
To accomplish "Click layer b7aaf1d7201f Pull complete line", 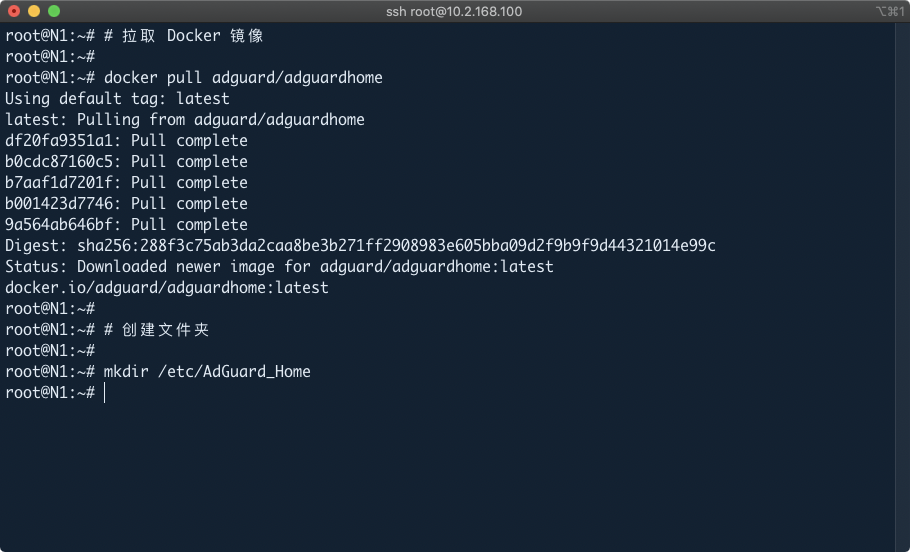I will [126, 183].
